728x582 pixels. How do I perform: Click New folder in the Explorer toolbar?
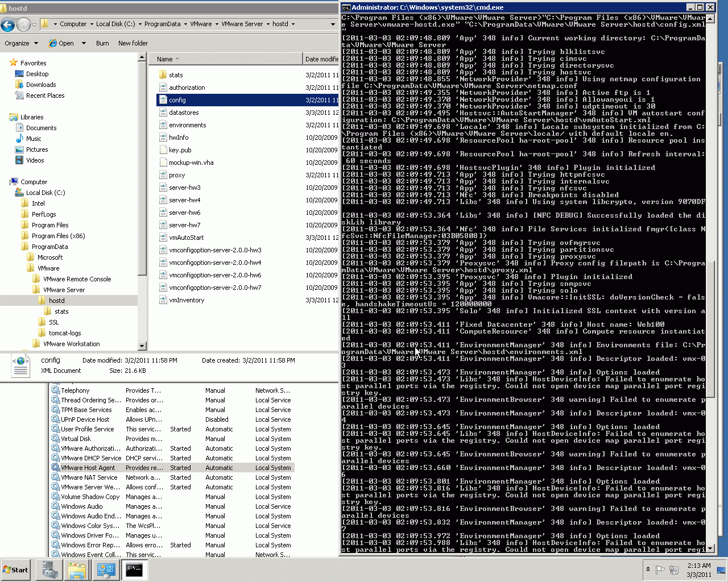pyautogui.click(x=133, y=43)
